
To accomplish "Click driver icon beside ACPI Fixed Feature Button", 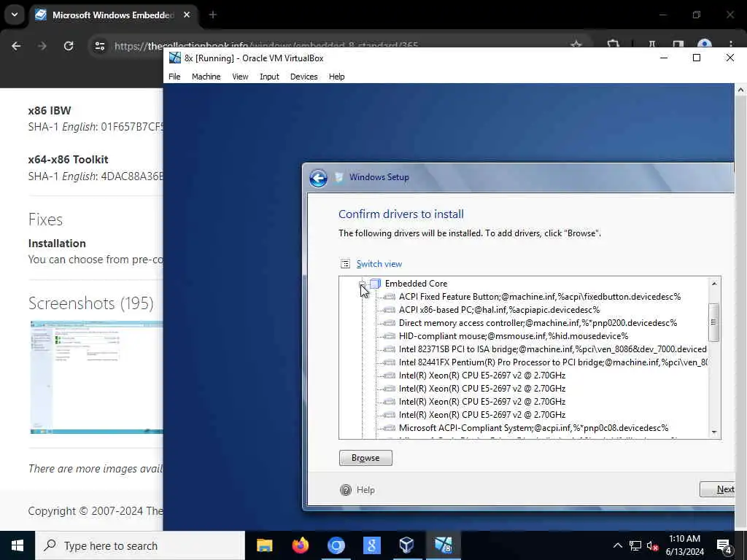I will (390, 297).
